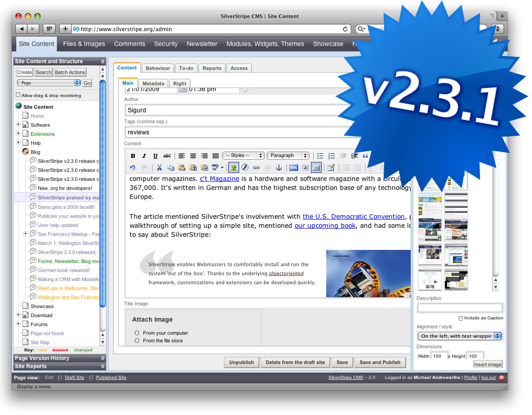The width and height of the screenshot is (532, 415).
Task: Select the strikethrough formatting tool
Action: (x=167, y=156)
